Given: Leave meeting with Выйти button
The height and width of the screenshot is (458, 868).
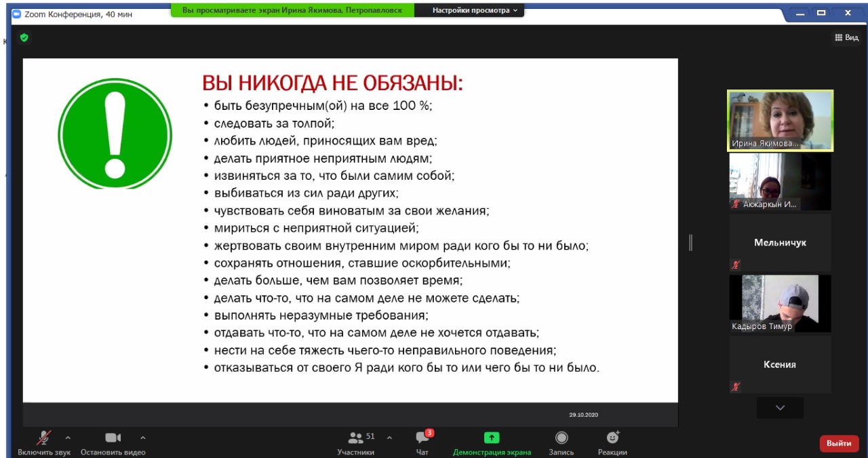Looking at the screenshot, I should pyautogui.click(x=839, y=443).
